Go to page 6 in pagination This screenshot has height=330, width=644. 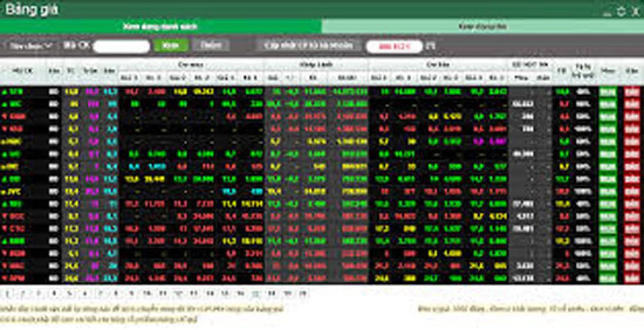[x=85, y=294]
